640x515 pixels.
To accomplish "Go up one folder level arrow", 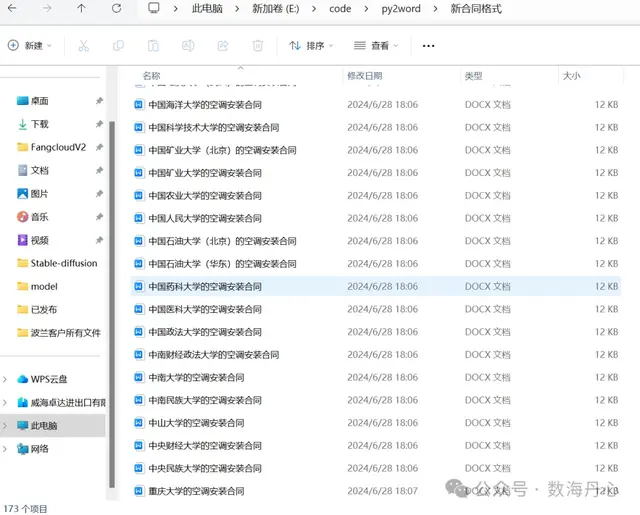I will [x=81, y=8].
